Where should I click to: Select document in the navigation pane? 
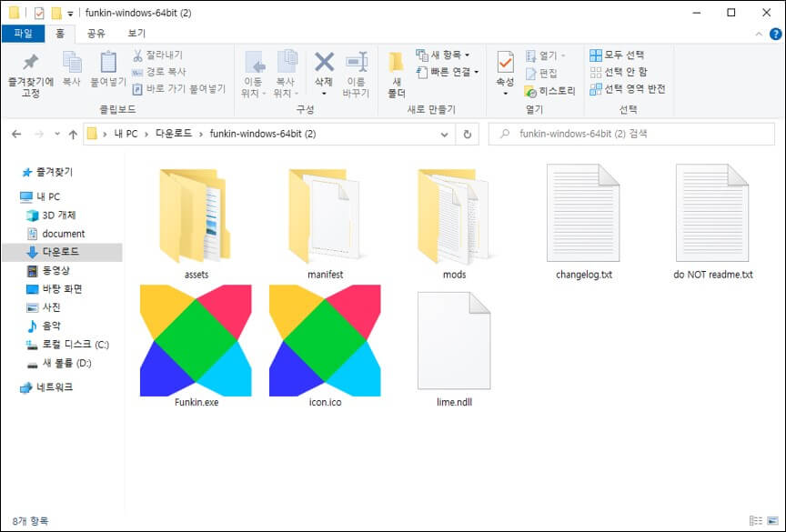pyautogui.click(x=55, y=234)
